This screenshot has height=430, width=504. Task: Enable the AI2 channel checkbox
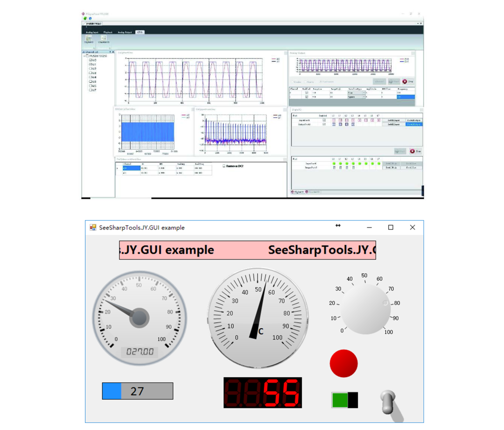coord(91,69)
